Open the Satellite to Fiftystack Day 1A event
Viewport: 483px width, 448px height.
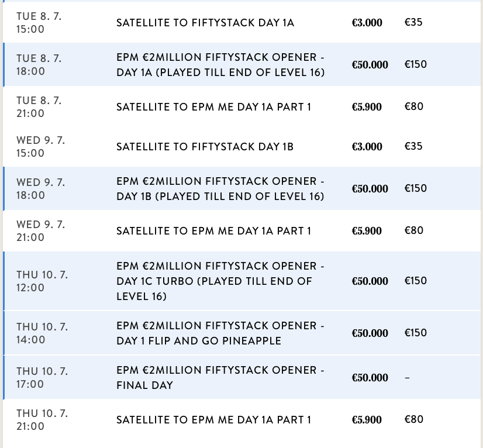pos(205,23)
